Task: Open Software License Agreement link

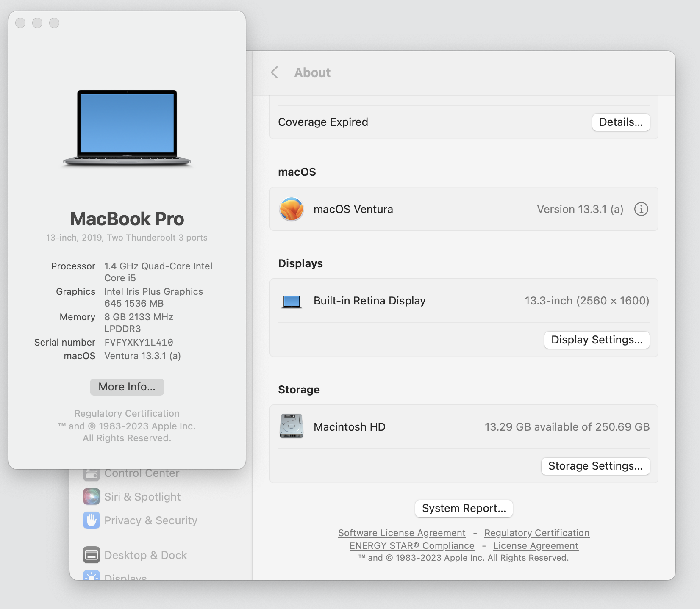Action: coord(402,533)
